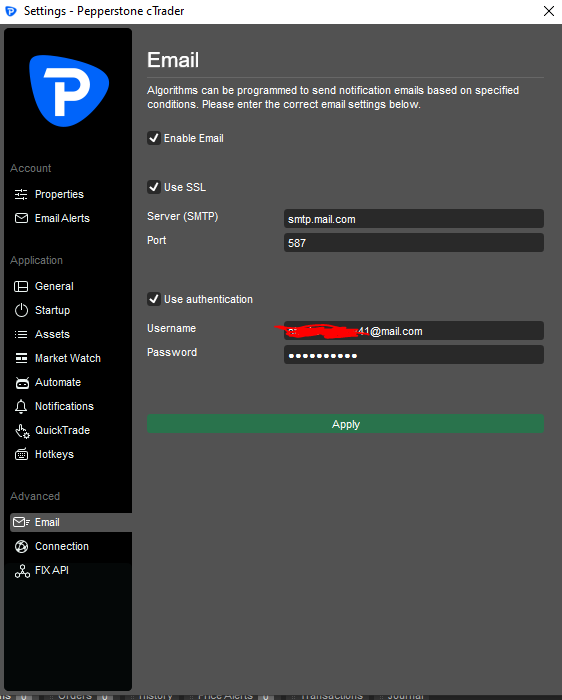Click the Assets list icon
Image resolution: width=562 pixels, height=700 pixels.
click(x=21, y=334)
